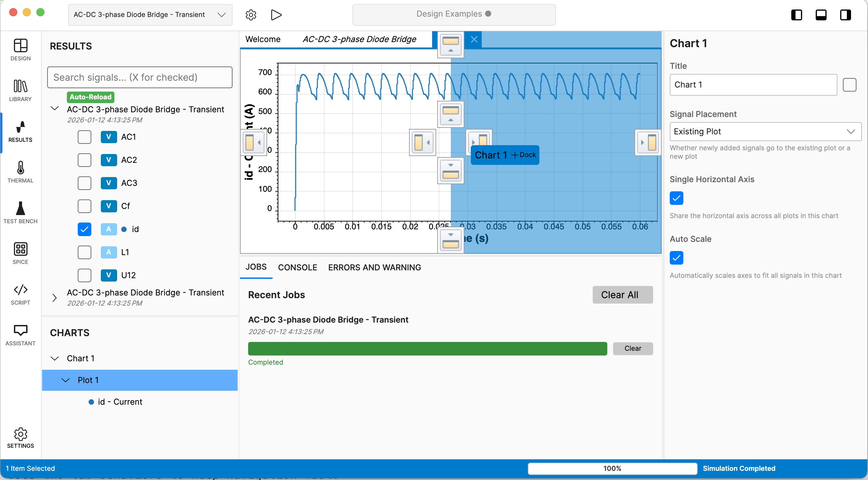Open ERRORS AND WARNING tab
The image size is (868, 480).
[x=374, y=267]
